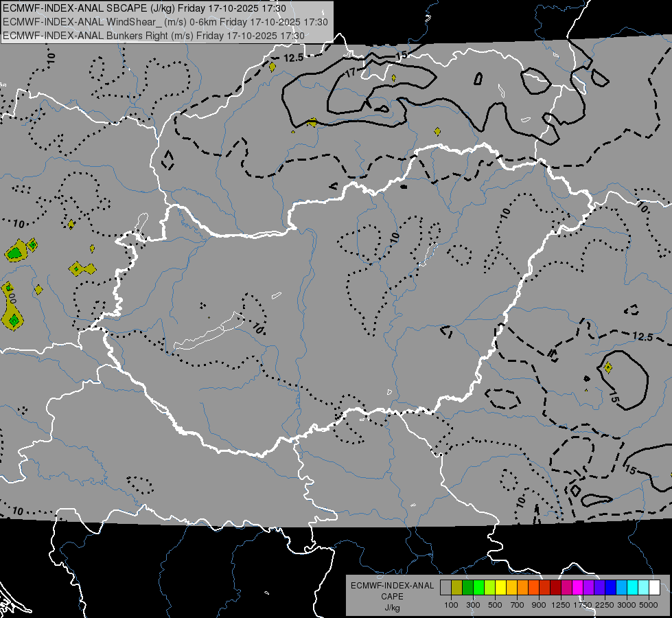Click the '100' legend tick label
Viewport: 672px width, 618px height.
[451, 605]
